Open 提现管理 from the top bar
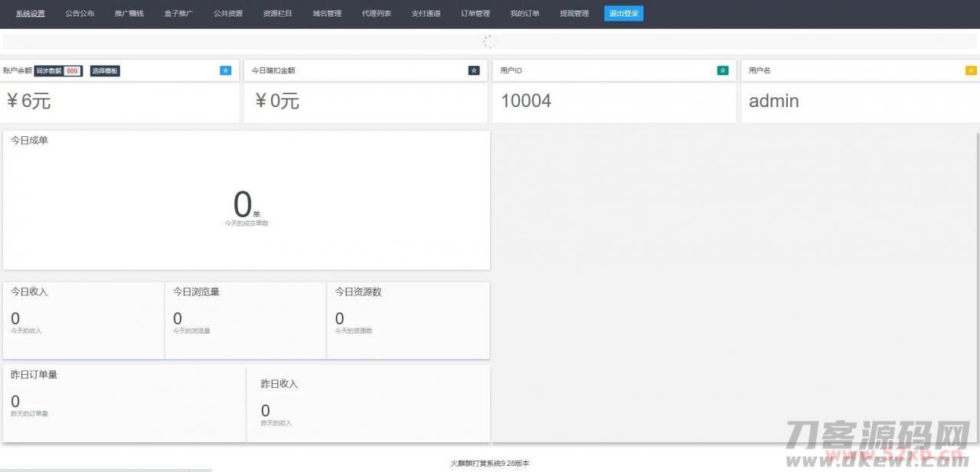 click(574, 14)
